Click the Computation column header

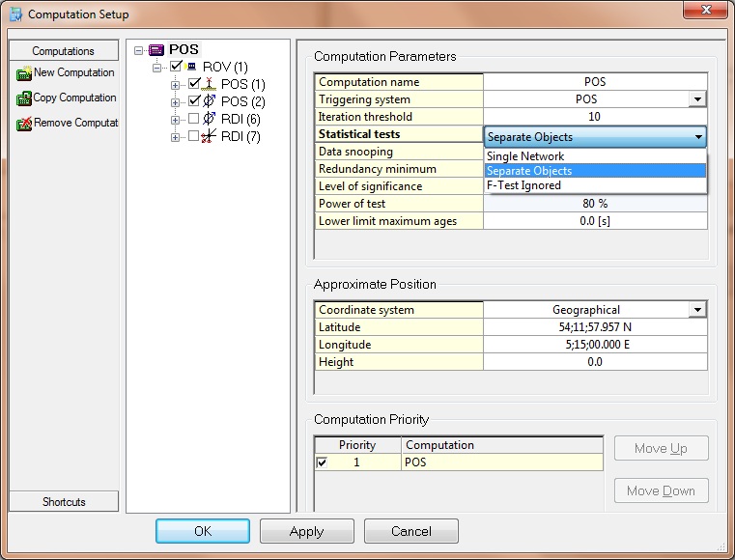(502, 445)
